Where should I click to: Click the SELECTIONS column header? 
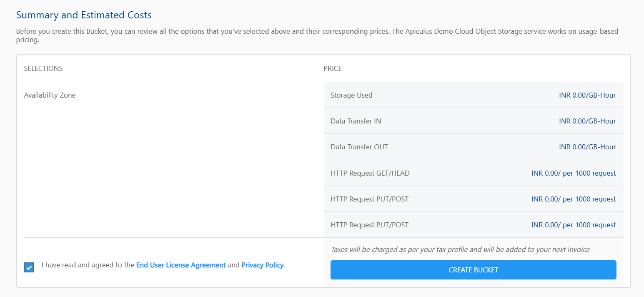[43, 68]
